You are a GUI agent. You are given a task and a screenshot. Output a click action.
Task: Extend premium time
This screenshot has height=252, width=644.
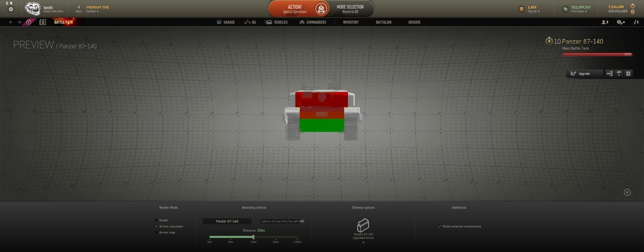[92, 11]
